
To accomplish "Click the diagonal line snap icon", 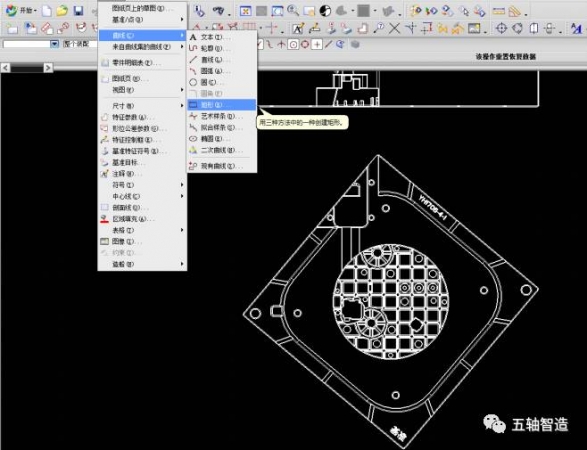I will coord(328,45).
